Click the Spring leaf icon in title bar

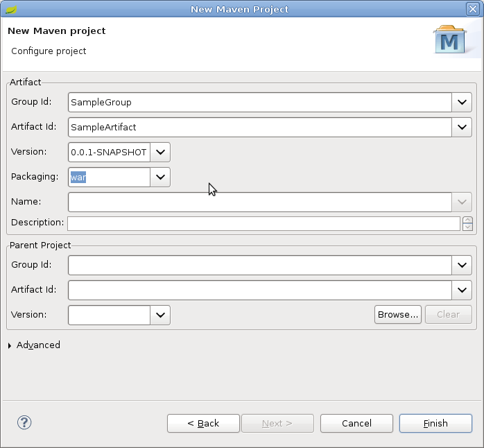pyautogui.click(x=11, y=10)
